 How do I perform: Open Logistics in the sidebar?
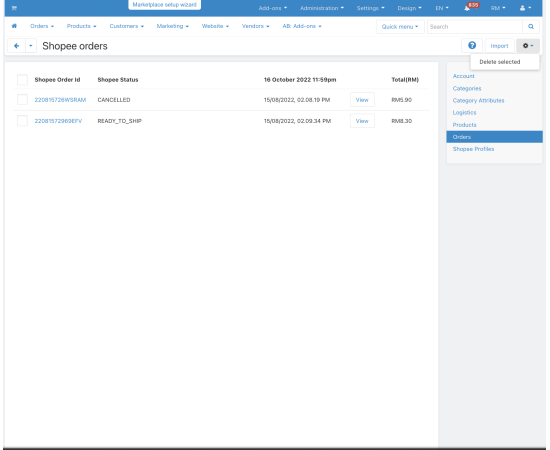464,113
